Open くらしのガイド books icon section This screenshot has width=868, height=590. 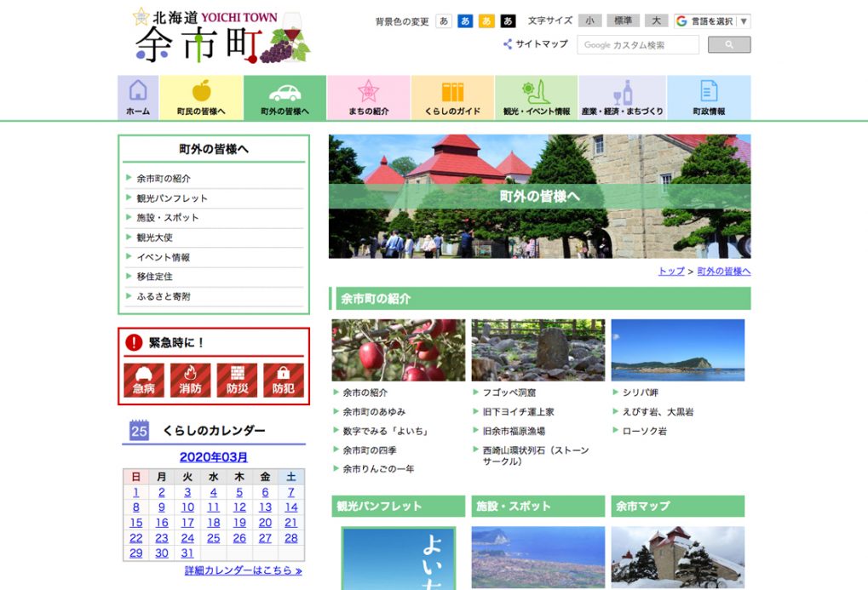[x=452, y=97]
